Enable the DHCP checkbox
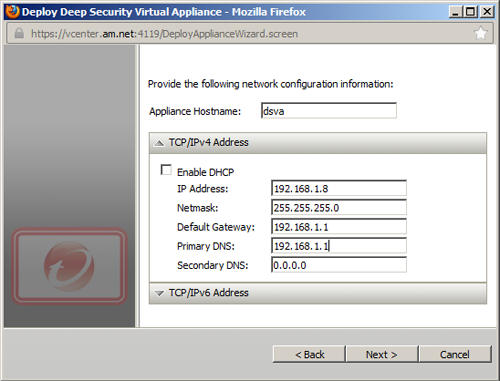500x381 pixels. (x=166, y=170)
